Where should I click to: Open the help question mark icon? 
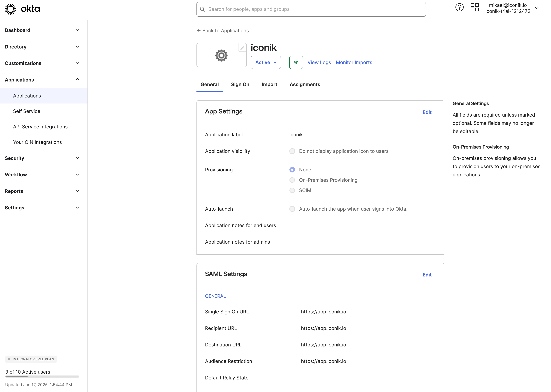click(x=459, y=8)
